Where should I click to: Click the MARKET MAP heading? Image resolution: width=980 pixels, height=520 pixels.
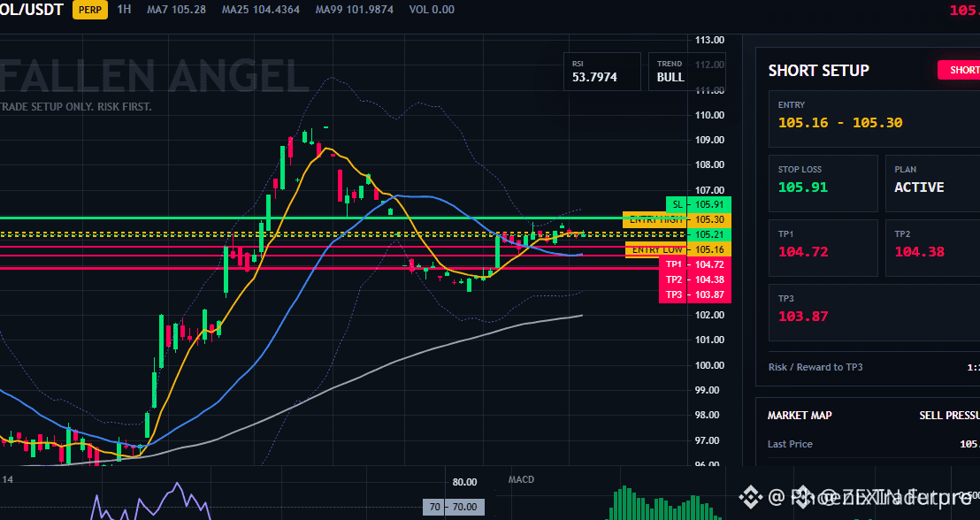tap(800, 416)
